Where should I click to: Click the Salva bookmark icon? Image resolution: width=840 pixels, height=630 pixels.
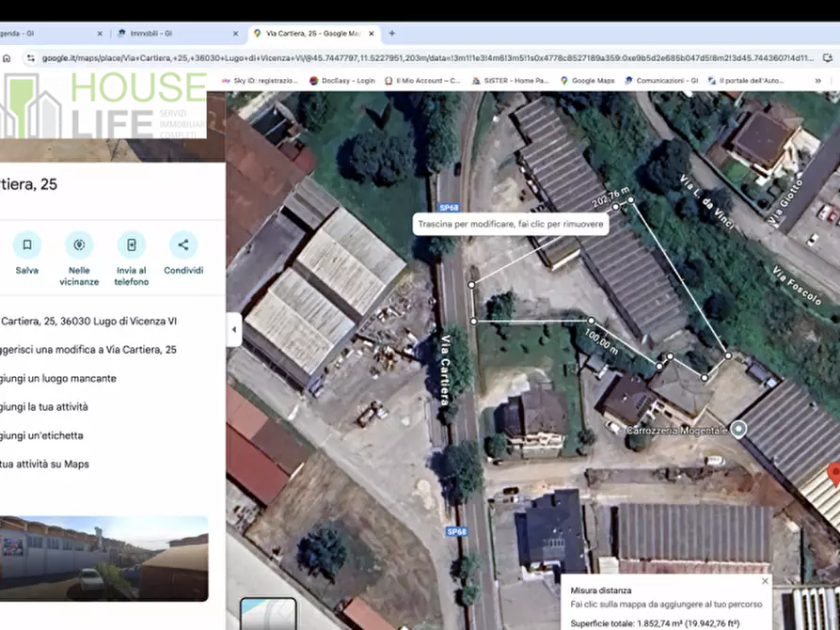(x=27, y=246)
